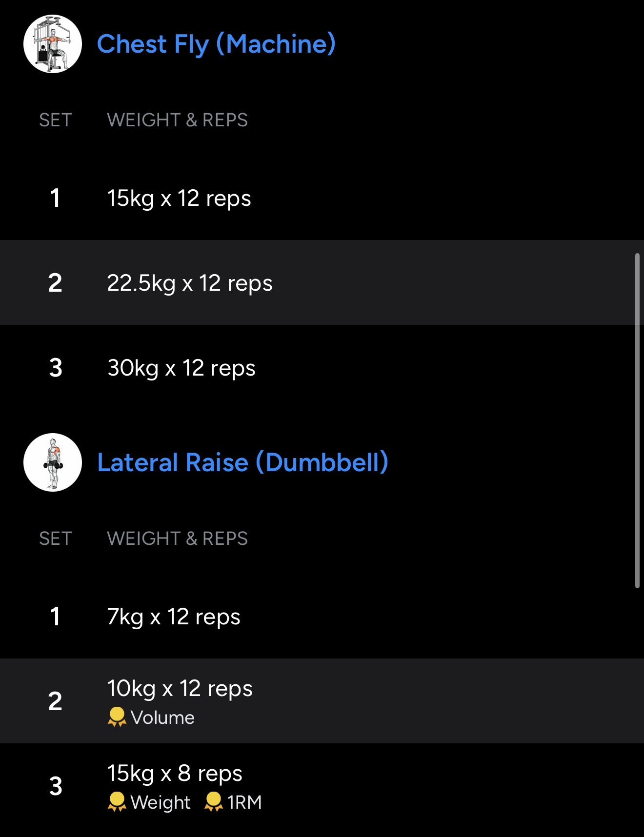Open the Lateral Raise (Dumbbell) exercise link
This screenshot has width=644, height=837.
pos(242,462)
